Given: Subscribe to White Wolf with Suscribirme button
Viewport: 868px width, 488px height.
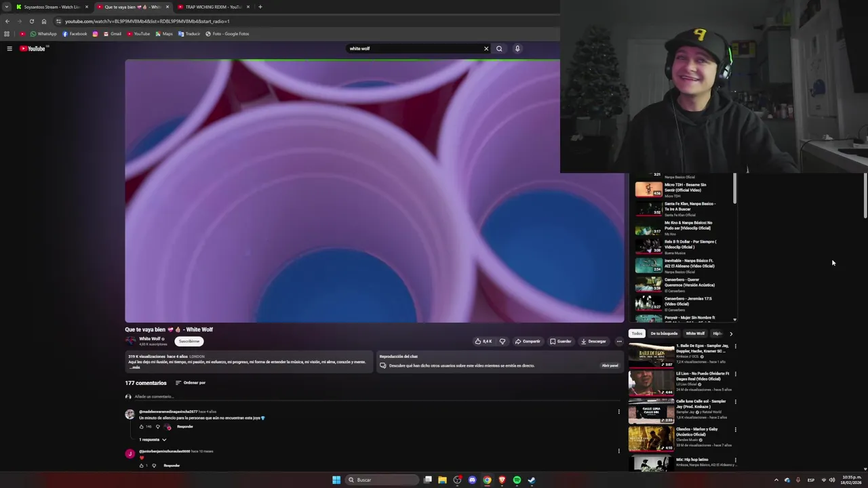Looking at the screenshot, I should pyautogui.click(x=189, y=342).
